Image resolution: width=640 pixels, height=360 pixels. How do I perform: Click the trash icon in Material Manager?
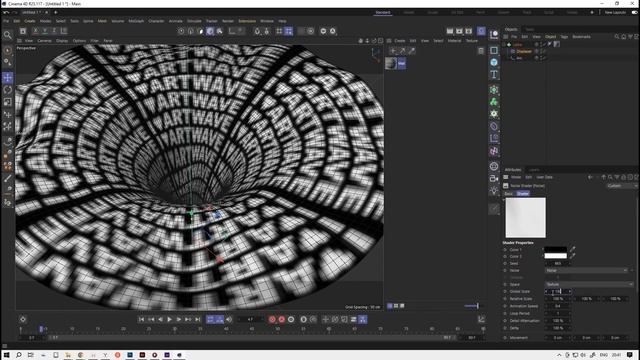pyautogui.click(x=481, y=51)
